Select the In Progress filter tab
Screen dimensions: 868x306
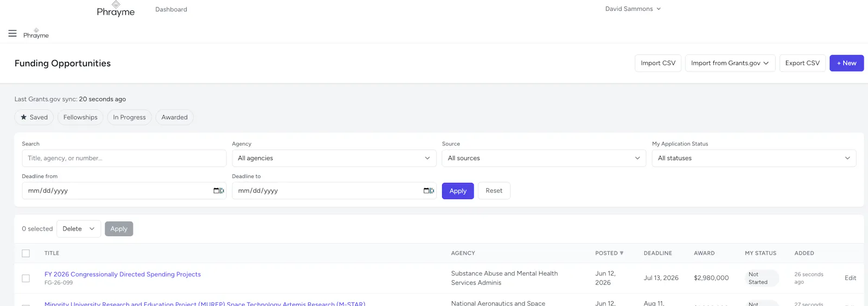point(129,117)
